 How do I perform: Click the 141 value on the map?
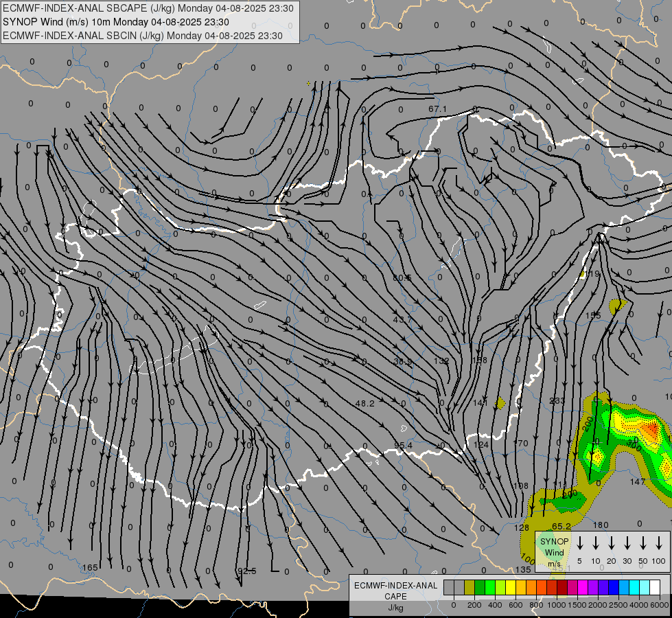tap(480, 402)
